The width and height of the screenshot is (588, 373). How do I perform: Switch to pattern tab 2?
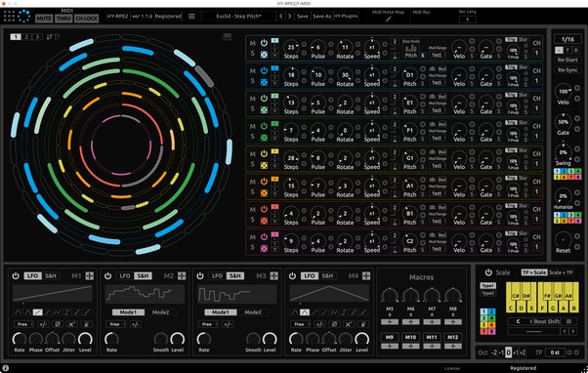tap(26, 37)
